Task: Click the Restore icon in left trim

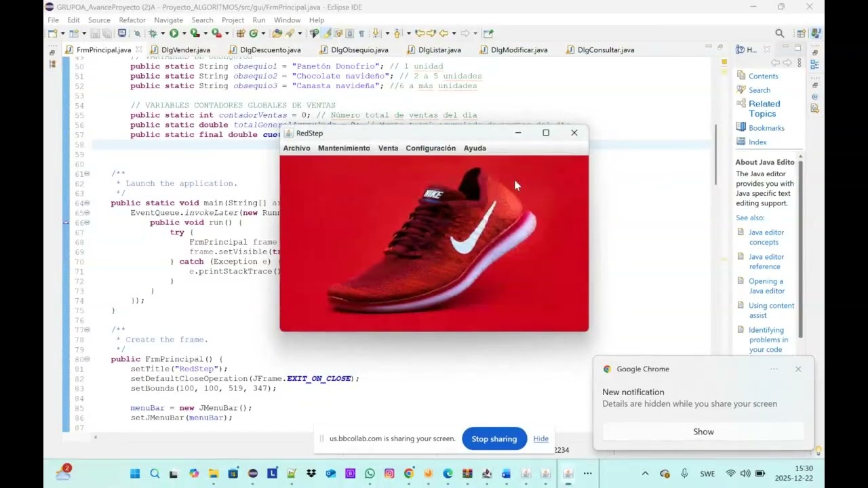Action: (53, 52)
